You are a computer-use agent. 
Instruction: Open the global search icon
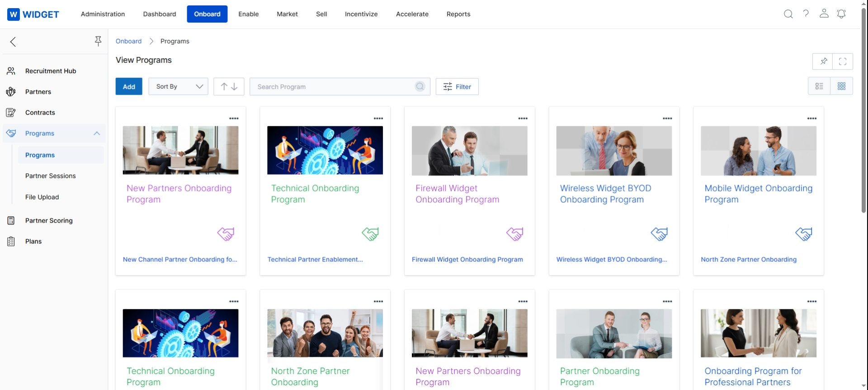(x=788, y=14)
